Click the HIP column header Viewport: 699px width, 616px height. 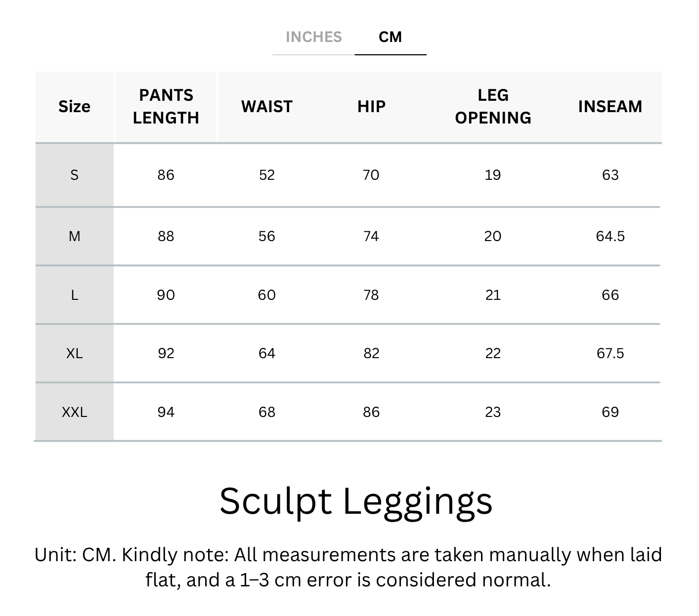tap(371, 107)
